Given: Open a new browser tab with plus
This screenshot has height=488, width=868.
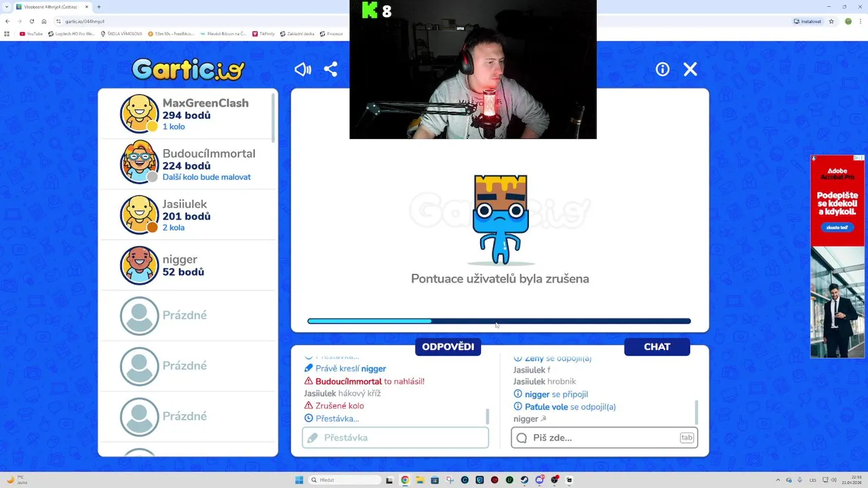Looking at the screenshot, I should tap(99, 7).
